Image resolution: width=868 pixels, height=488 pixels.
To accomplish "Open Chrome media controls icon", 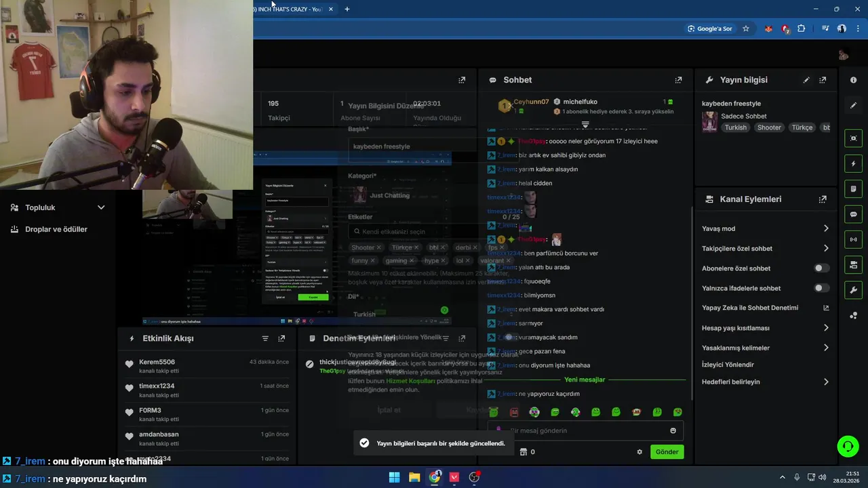I will coord(825,28).
